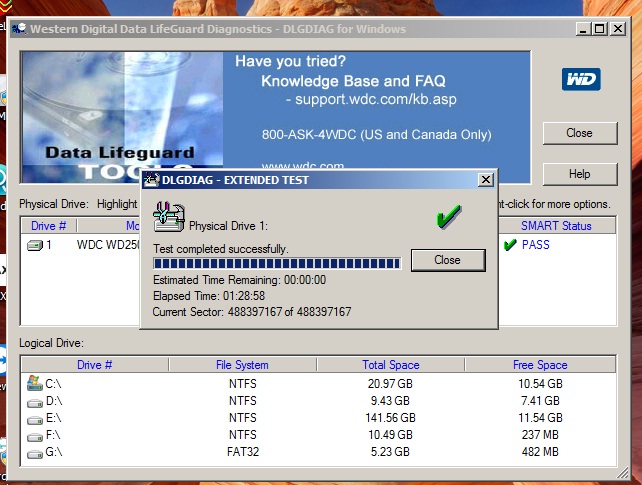
Task: Click the 482 MB free space cell
Action: click(x=540, y=452)
